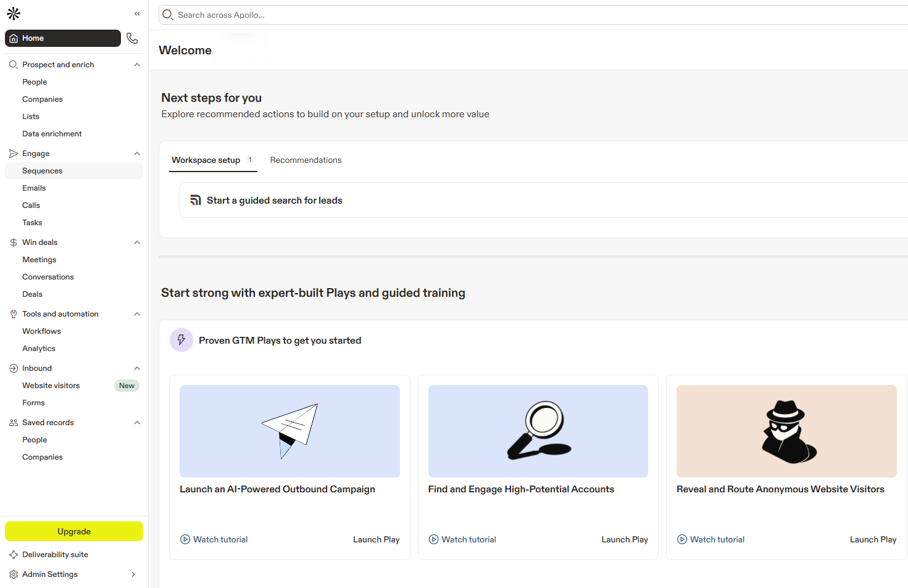This screenshot has width=908, height=588.
Task: Switch to the Recommendations tab
Action: click(306, 160)
